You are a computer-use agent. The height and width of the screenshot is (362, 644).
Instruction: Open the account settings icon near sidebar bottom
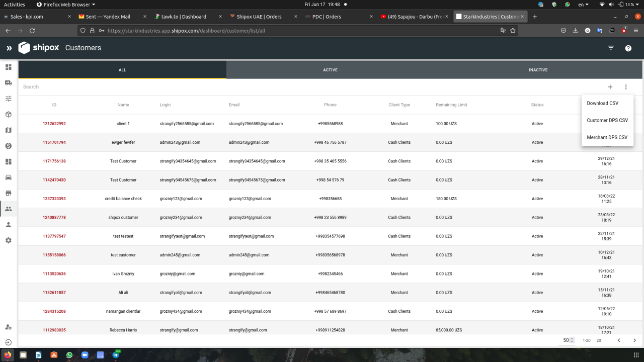[9, 327]
